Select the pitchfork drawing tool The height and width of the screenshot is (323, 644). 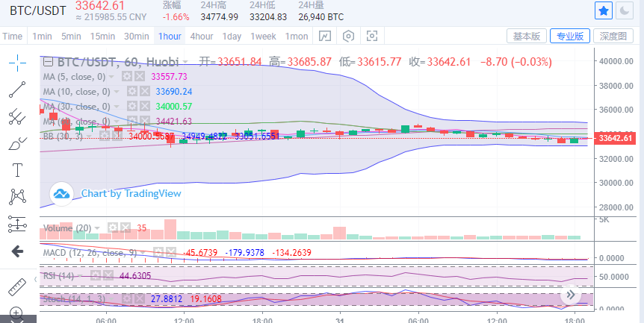click(x=17, y=116)
